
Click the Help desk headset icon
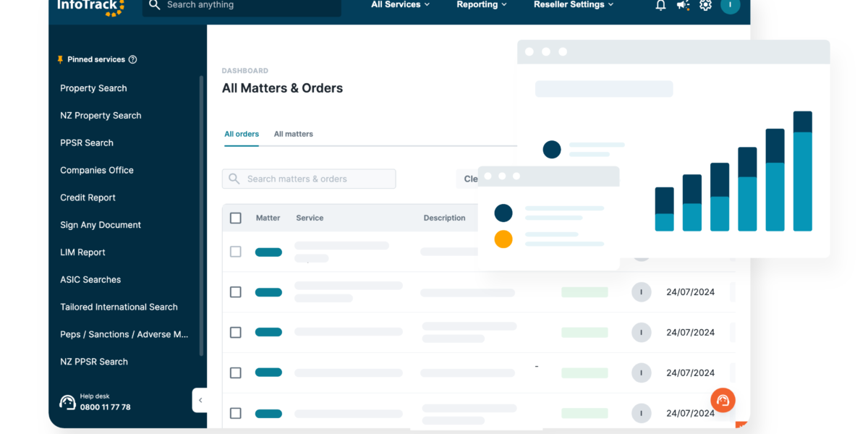[x=67, y=402]
